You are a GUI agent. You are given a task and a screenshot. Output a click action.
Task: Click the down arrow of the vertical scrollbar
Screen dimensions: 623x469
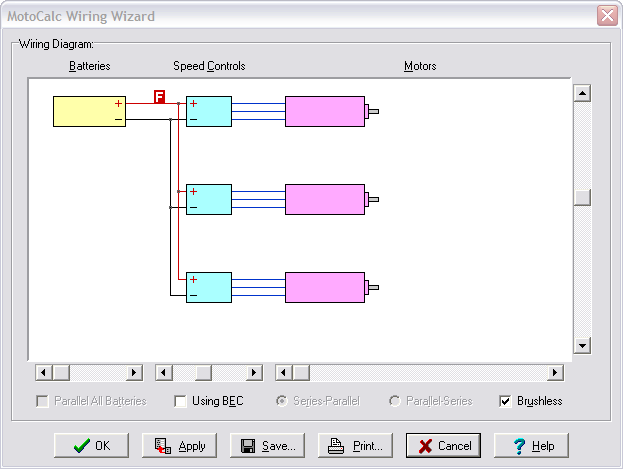[x=582, y=345]
